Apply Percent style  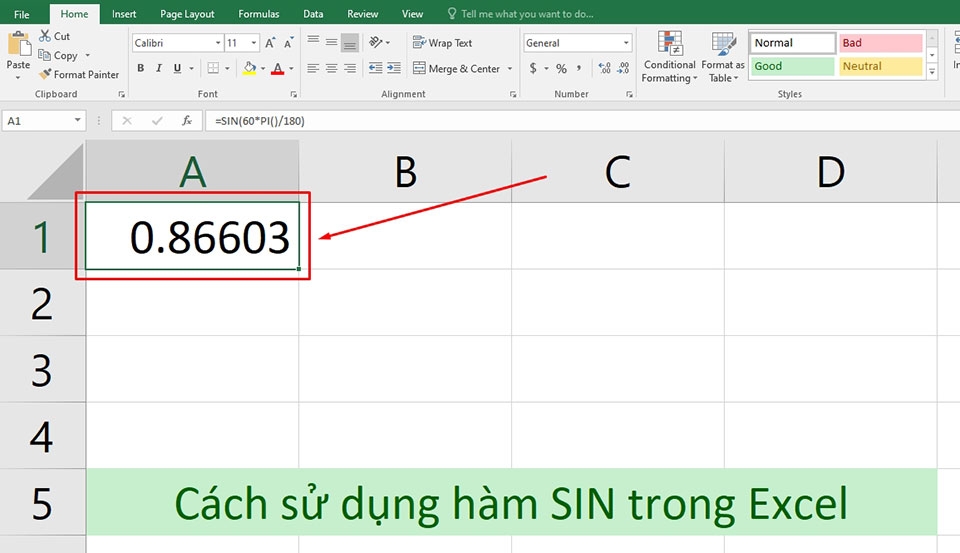(x=561, y=69)
